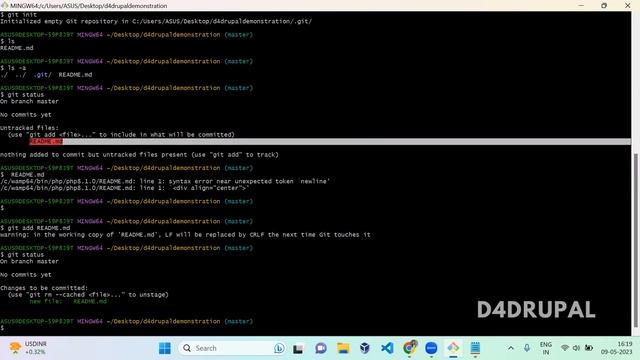
Task: Click 'nothing added to commit' message line
Action: tap(139, 155)
